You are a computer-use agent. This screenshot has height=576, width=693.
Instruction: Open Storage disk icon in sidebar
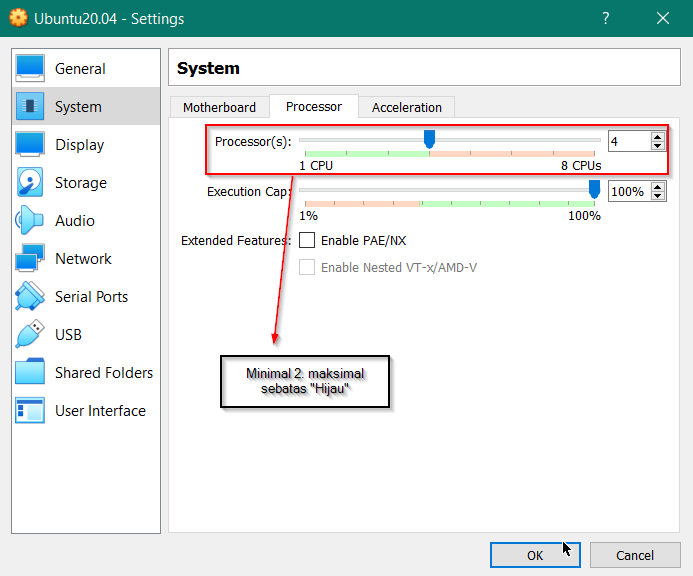[x=30, y=183]
